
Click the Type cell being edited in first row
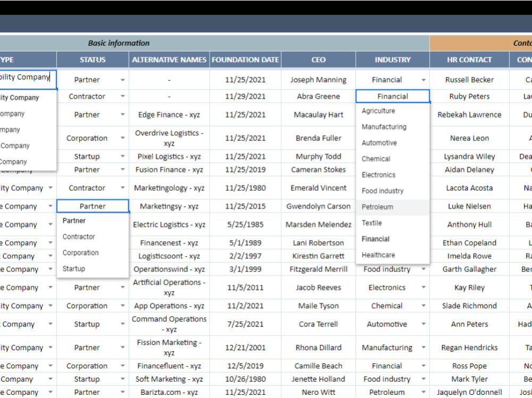[28, 80]
